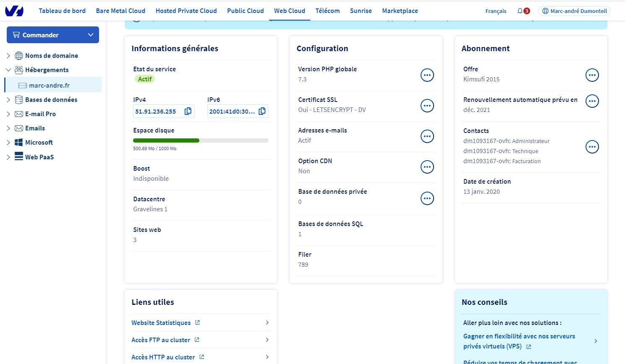Click the notifications bell icon
The image size is (625, 364).
click(x=520, y=11)
